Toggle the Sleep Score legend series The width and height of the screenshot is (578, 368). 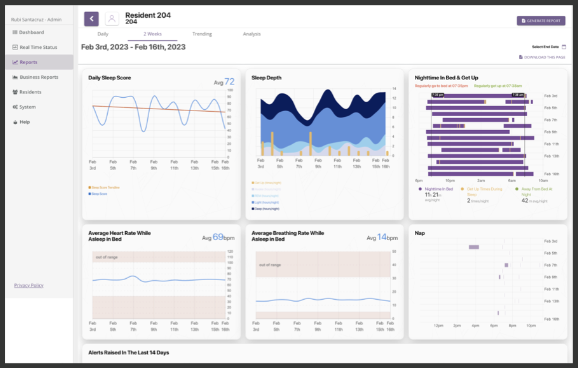[x=98, y=194]
